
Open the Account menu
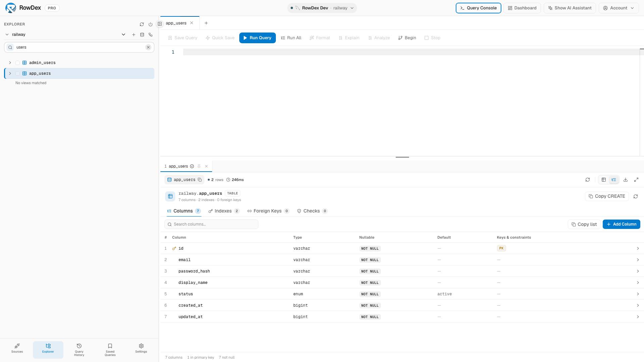pos(618,8)
